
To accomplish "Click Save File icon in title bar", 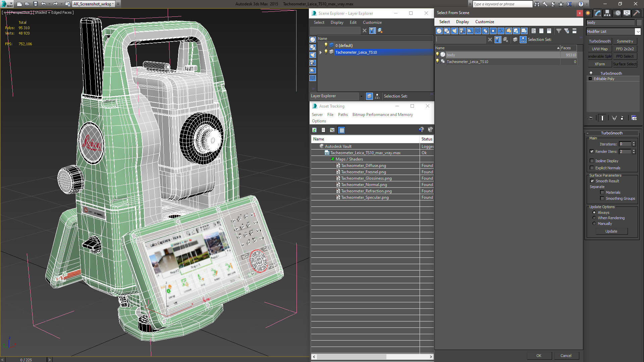I will [x=35, y=4].
